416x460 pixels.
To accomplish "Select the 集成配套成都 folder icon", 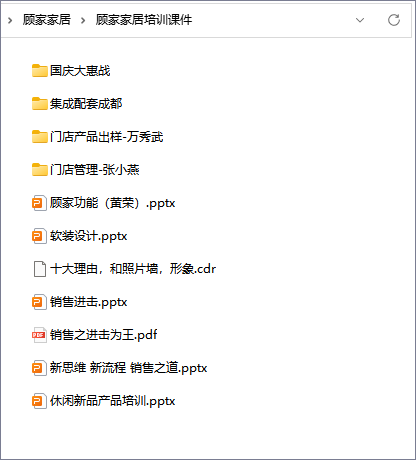I will click(x=39, y=104).
